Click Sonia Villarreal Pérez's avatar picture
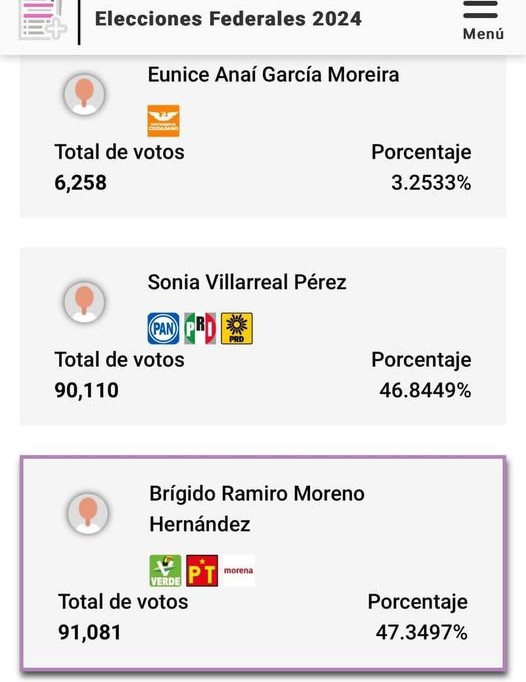The width and height of the screenshot is (526, 682). coord(84,302)
